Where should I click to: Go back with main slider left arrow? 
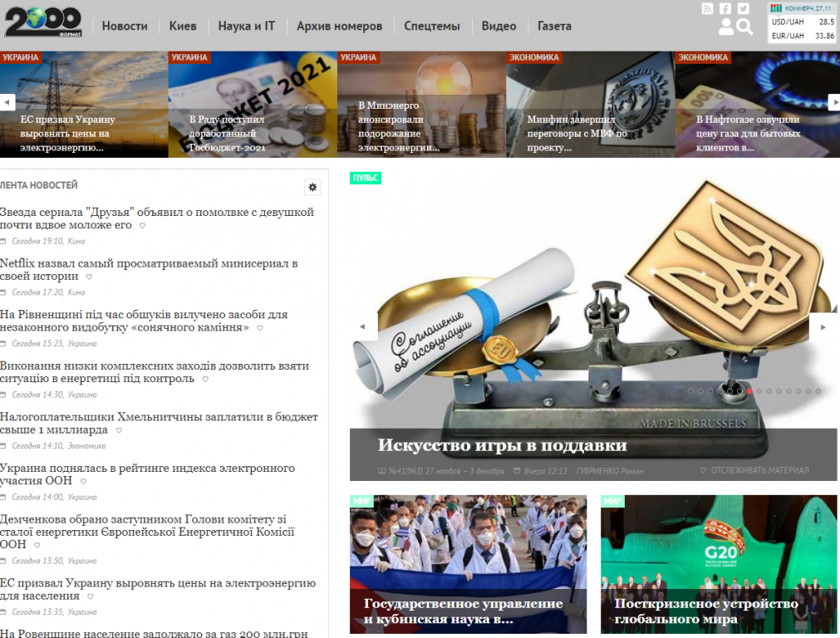(362, 327)
